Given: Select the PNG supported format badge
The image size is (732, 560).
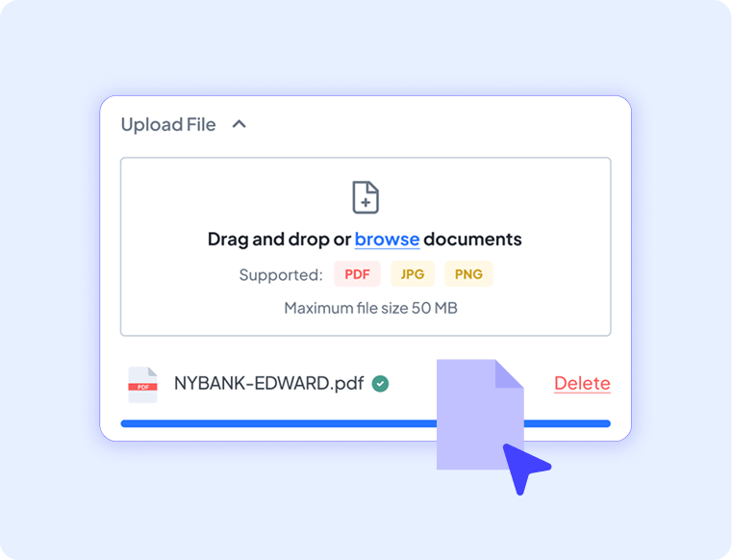Looking at the screenshot, I should [468, 274].
